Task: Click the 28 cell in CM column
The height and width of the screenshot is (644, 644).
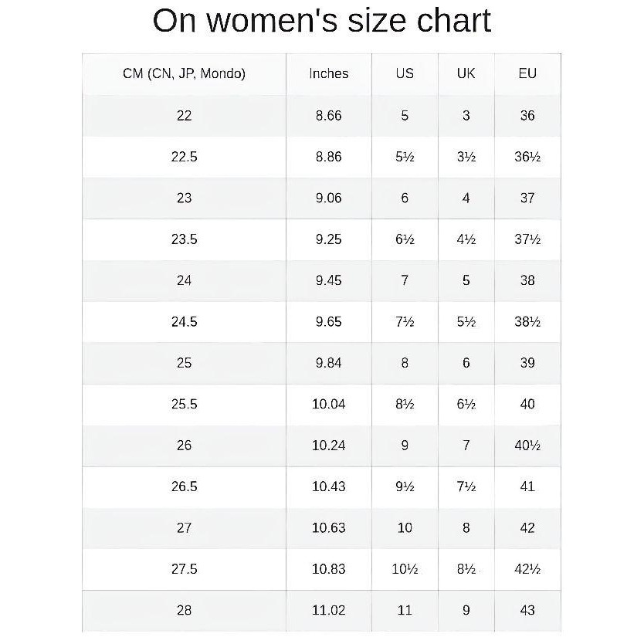Action: 184,610
